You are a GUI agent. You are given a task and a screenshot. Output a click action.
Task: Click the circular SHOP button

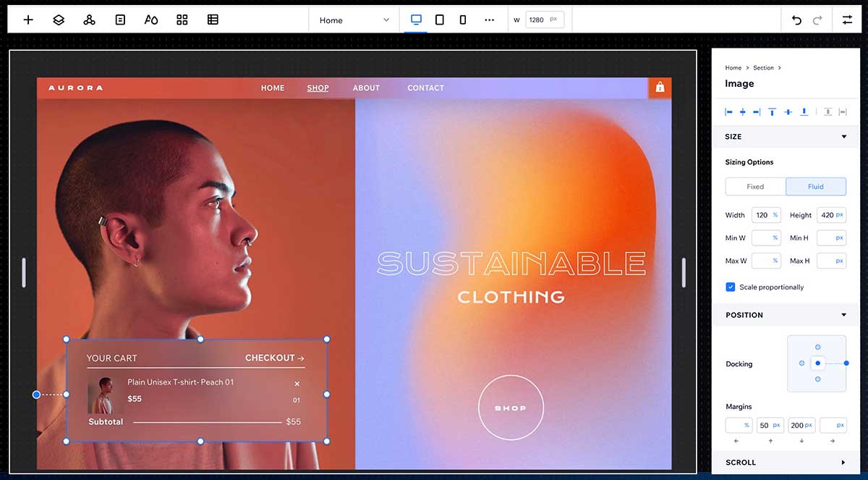click(x=511, y=408)
